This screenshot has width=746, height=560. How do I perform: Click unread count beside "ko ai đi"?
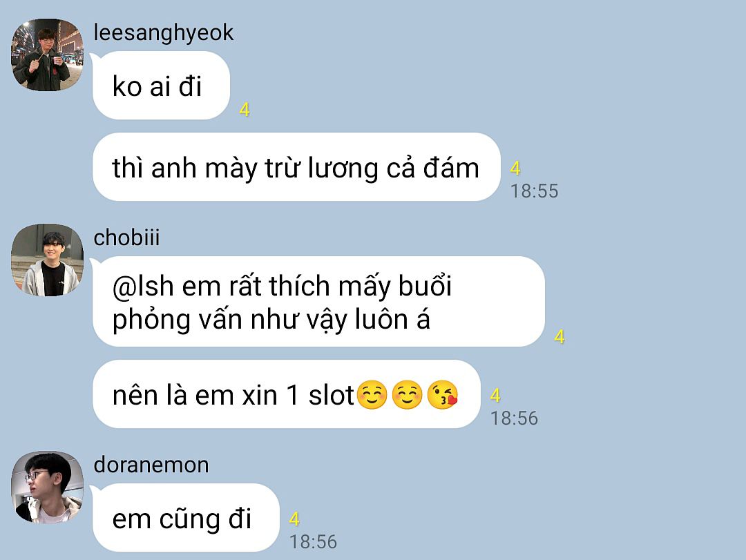click(x=245, y=110)
